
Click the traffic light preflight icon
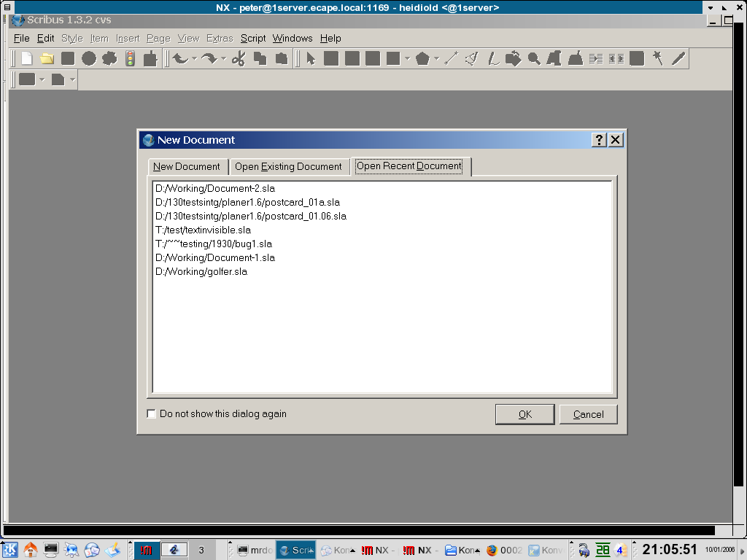click(130, 59)
